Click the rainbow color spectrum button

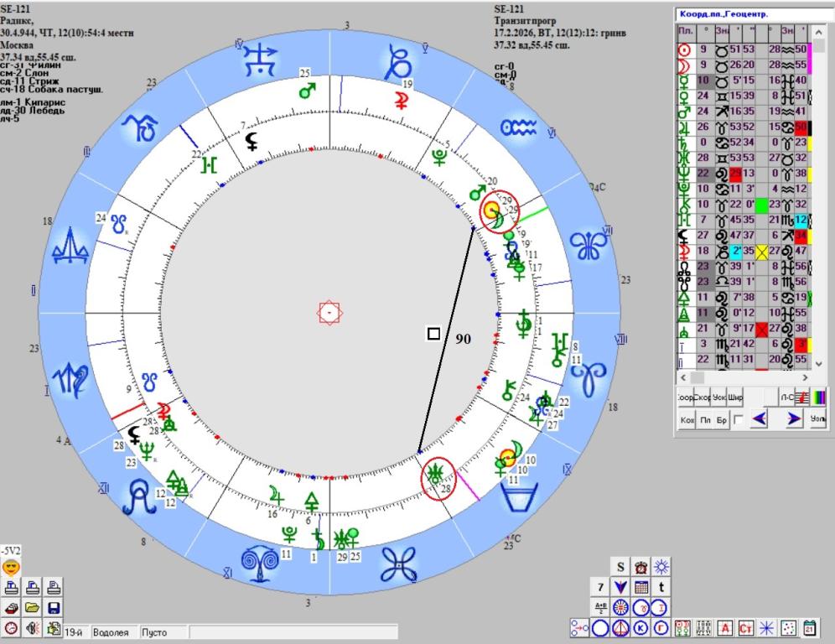(x=818, y=398)
